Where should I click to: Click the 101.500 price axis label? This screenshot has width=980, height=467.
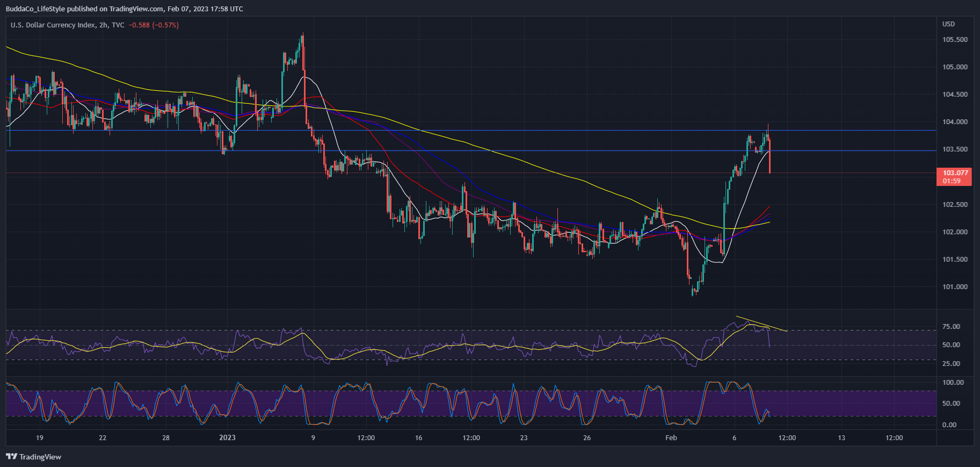click(955, 260)
